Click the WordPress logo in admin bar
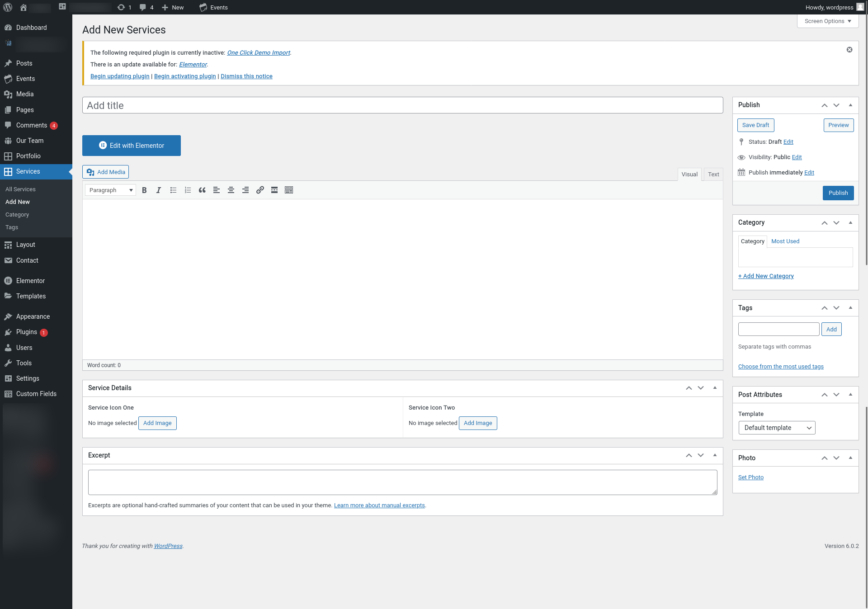This screenshot has height=609, width=868. pyautogui.click(x=8, y=7)
